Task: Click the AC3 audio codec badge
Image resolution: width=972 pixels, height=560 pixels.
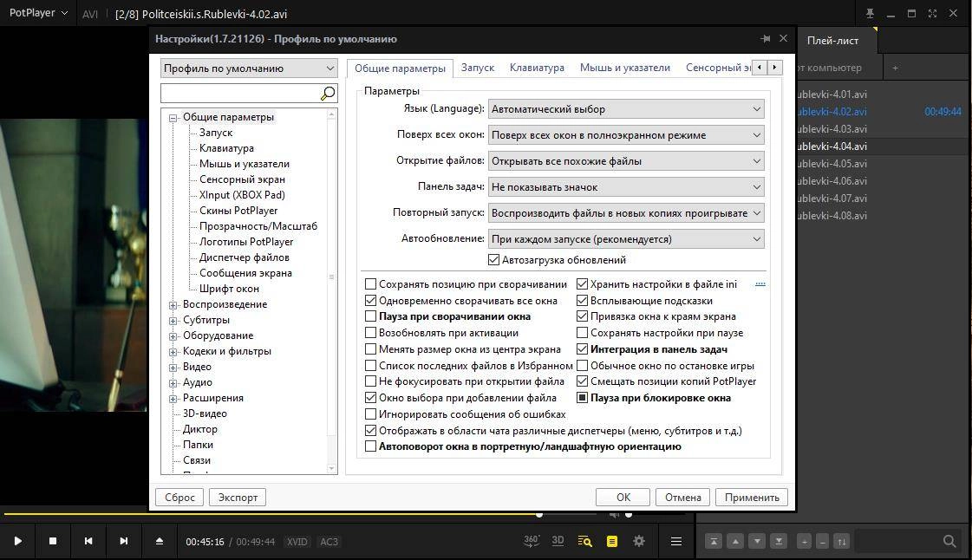Action: pos(329,542)
